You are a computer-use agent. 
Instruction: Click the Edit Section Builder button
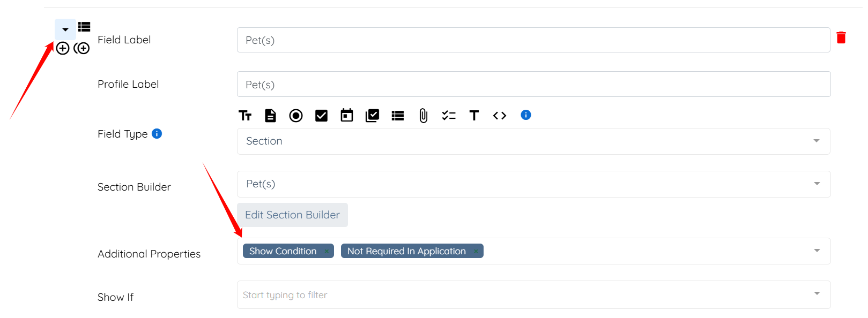tap(292, 215)
